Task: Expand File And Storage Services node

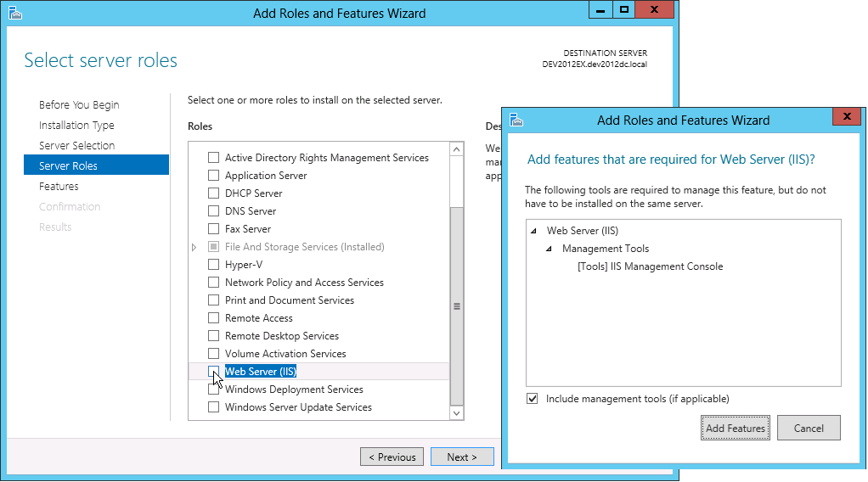Action: 194,247
